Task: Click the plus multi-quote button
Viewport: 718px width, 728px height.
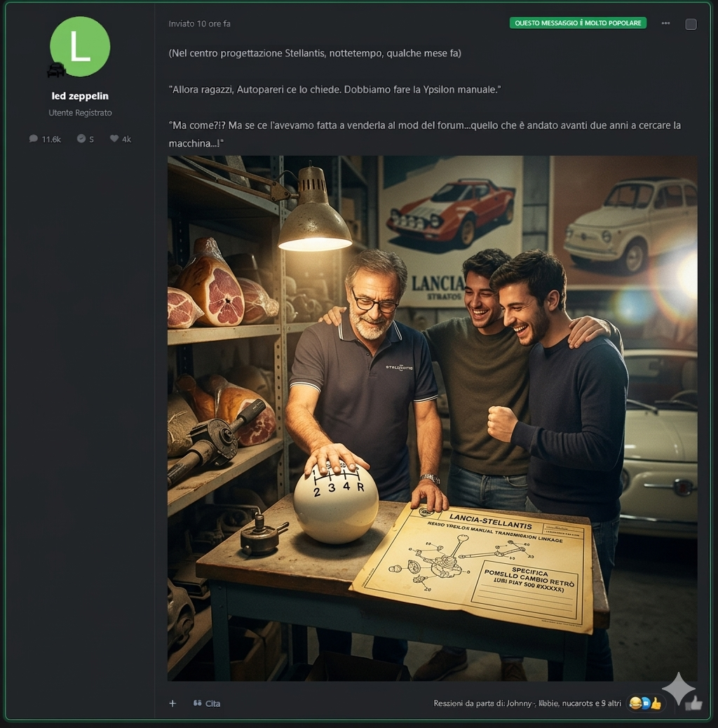Action: click(x=172, y=703)
